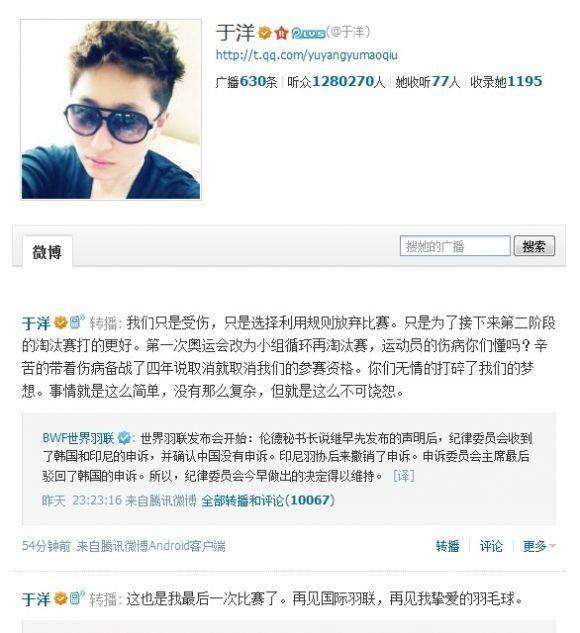Click mobile client icon on second post
The height and width of the screenshot is (633, 580).
76,597
